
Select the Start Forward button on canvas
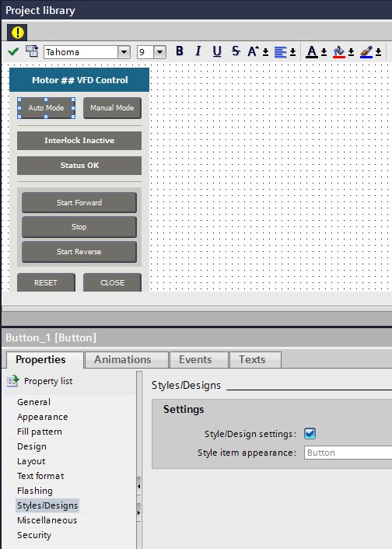point(79,202)
